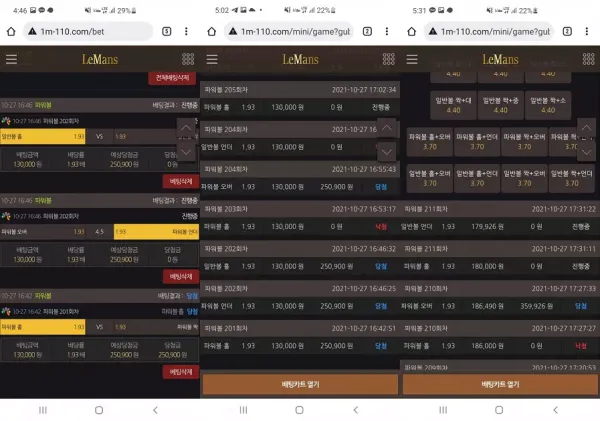Tap the Android back button on the middle phone
This screenshot has width=600, height=421.
[356, 410]
